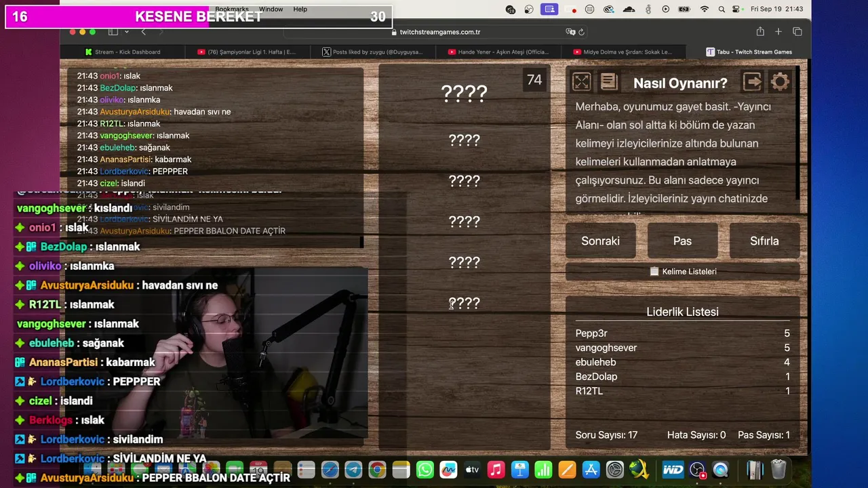Image resolution: width=868 pixels, height=488 pixels.
Task: Open Control Center in menu bar
Action: 737,9
